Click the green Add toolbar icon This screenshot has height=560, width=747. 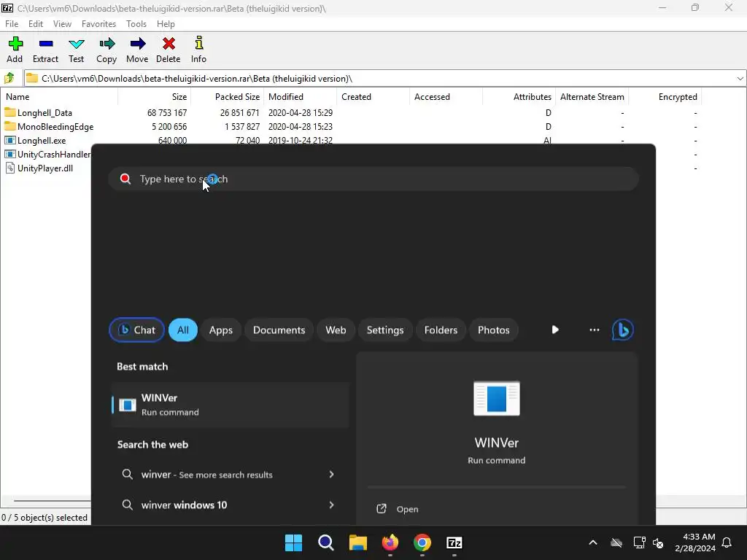tap(15, 44)
